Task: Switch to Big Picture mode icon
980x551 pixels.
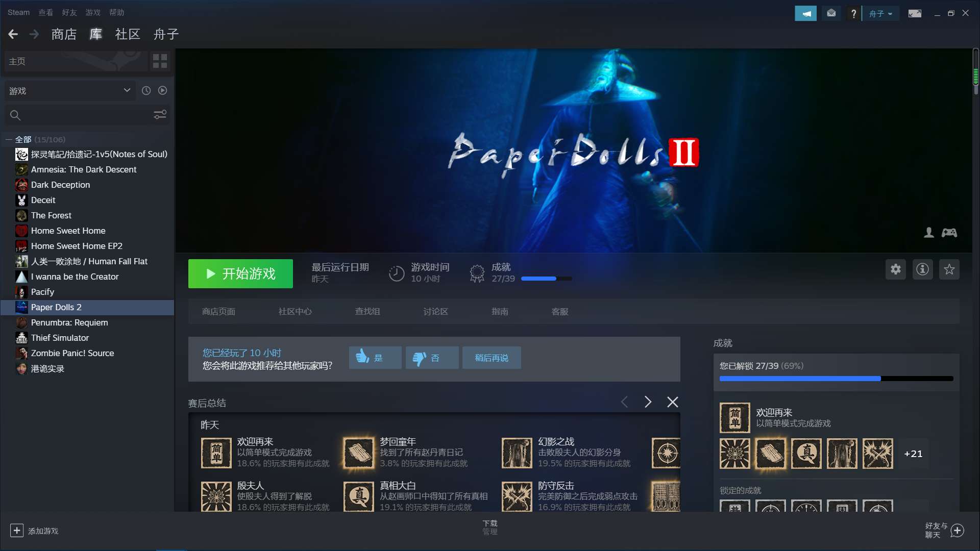Action: coord(915,13)
